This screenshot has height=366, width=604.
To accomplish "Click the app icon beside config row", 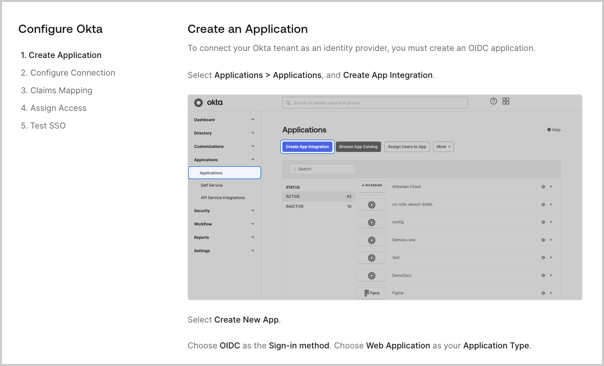I will pyautogui.click(x=372, y=222).
